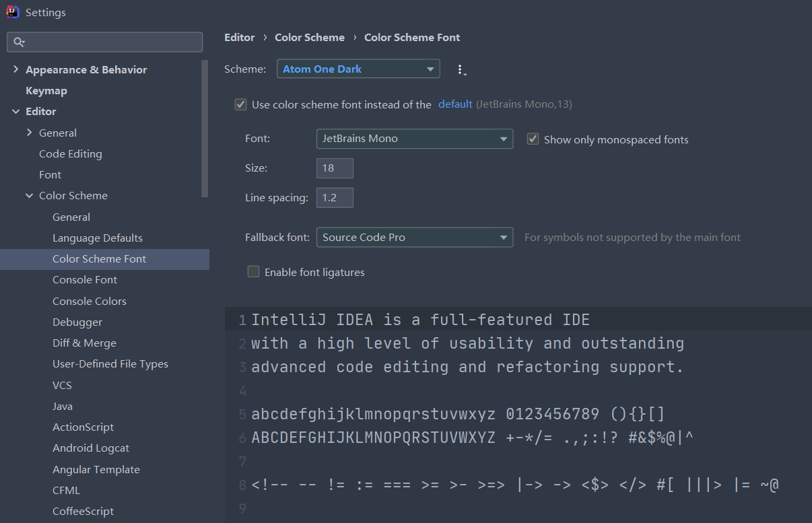Click the Color Scheme breadcrumb
The width and height of the screenshot is (812, 523).
tap(310, 38)
